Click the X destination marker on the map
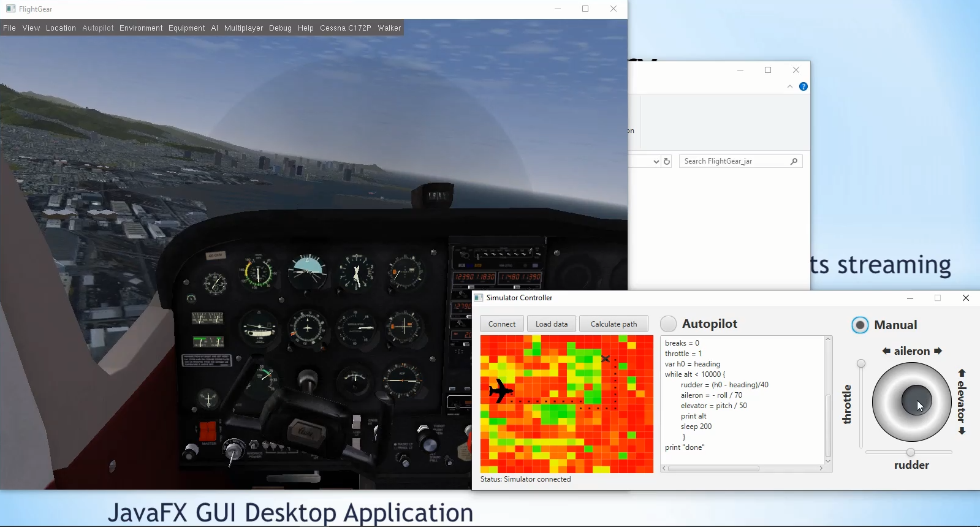This screenshot has height=527, width=980. pyautogui.click(x=606, y=359)
